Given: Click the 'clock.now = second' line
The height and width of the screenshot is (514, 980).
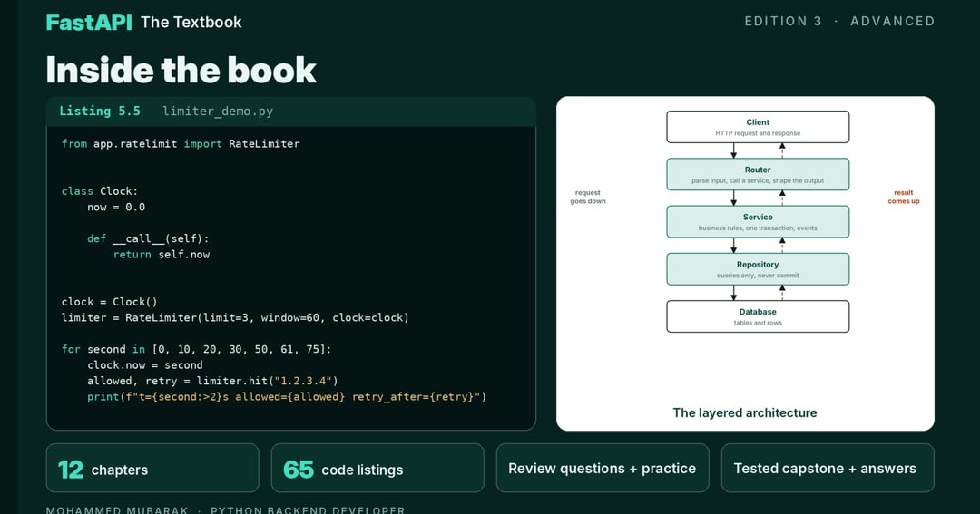Looking at the screenshot, I should (x=145, y=364).
